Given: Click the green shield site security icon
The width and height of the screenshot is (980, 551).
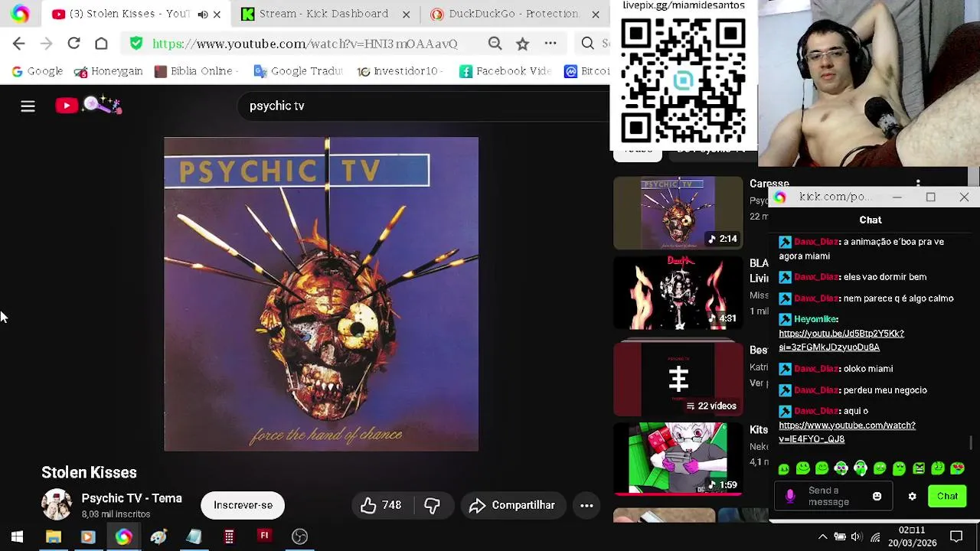Looking at the screenshot, I should coord(136,44).
